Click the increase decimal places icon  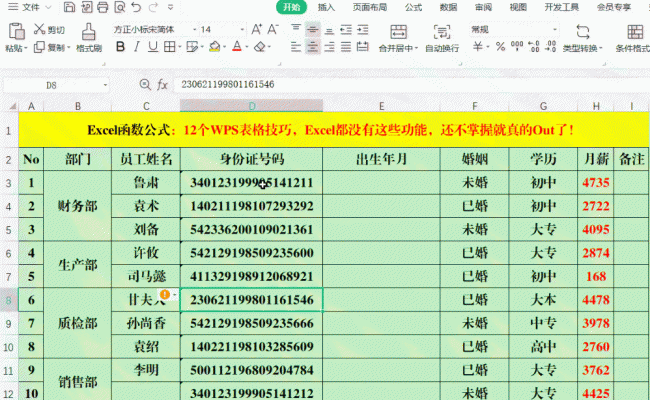[x=534, y=46]
